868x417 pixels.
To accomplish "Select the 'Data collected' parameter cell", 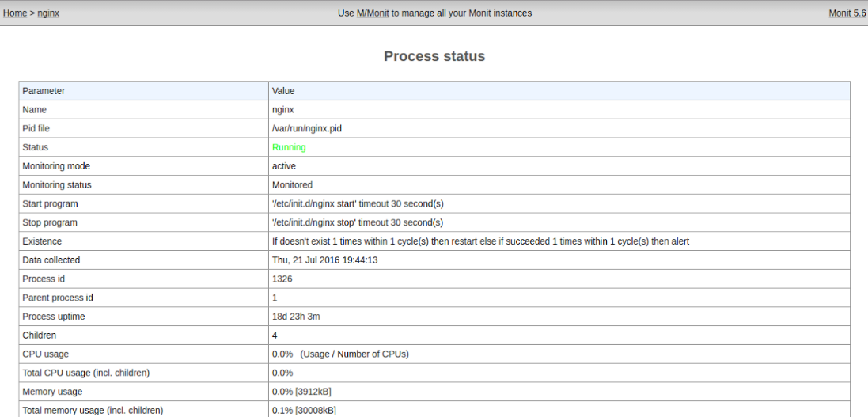I will (144, 260).
